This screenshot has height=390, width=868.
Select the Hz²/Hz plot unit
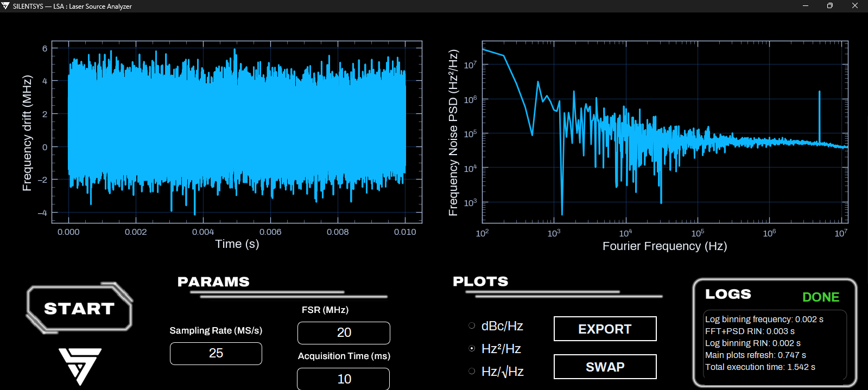(472, 349)
